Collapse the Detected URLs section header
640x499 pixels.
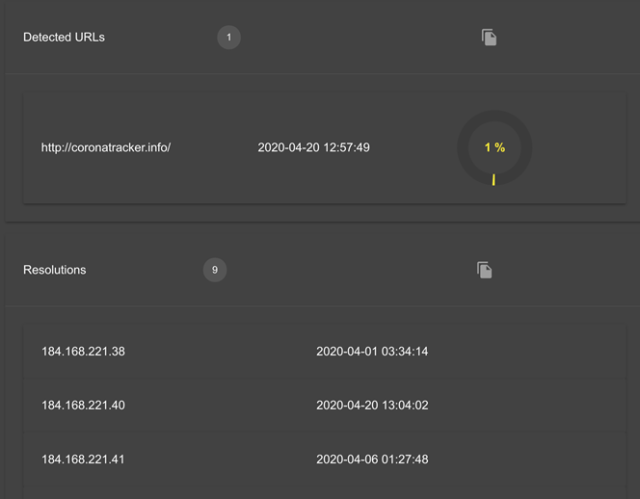(x=64, y=38)
